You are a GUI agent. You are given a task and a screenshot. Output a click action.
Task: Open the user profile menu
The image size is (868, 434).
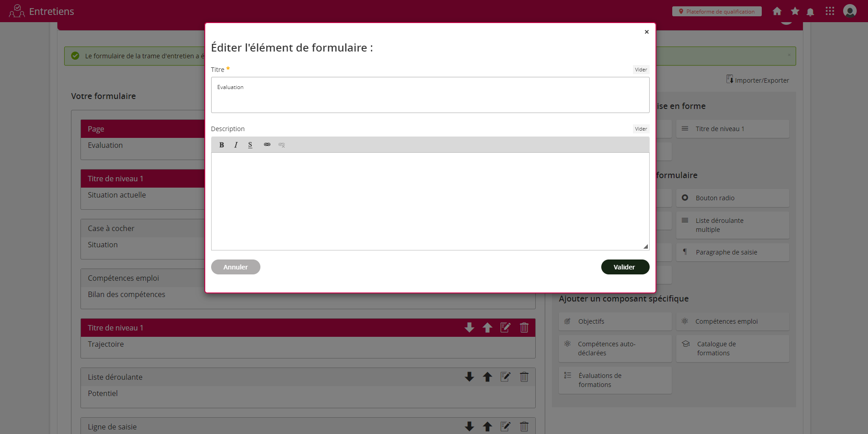click(x=849, y=11)
